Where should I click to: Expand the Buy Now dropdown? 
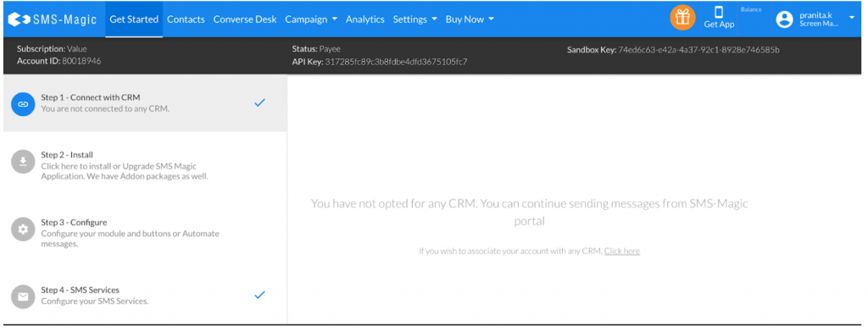[470, 19]
